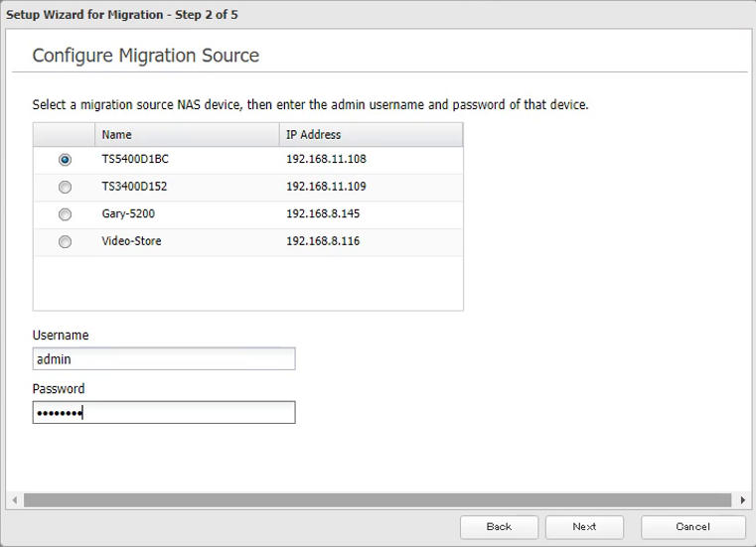Click into the Password field

pyautogui.click(x=164, y=413)
